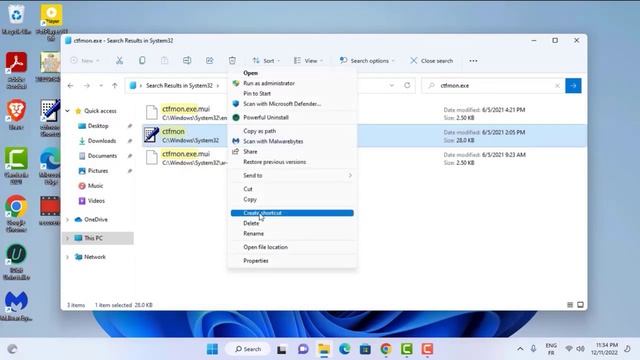Click the Paste toolbar icon
This screenshot has width=640, height=360.
[164, 60]
